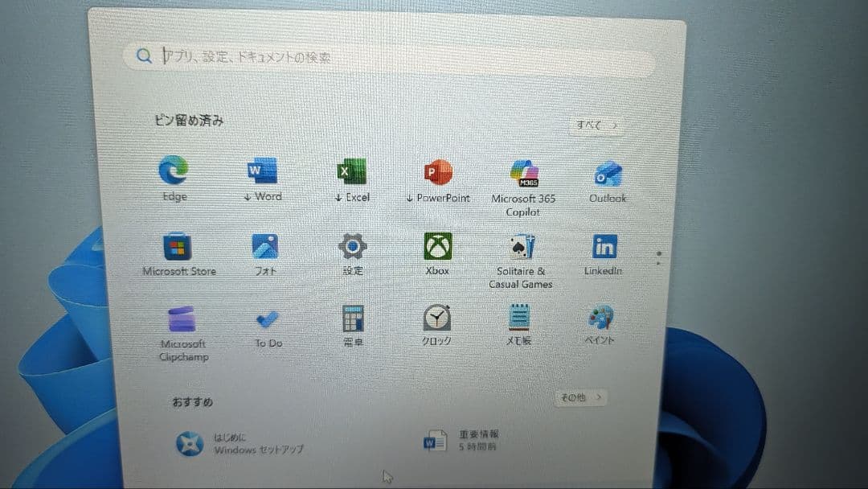Screen dimensions: 868x489
Task: Open Microsoft Clipchamp
Action: pos(182,320)
